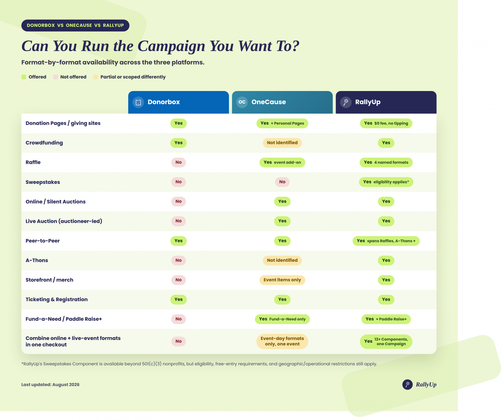
Task: Click OneCause 'No' pill in Sweepstakes row
Action: [x=282, y=182]
